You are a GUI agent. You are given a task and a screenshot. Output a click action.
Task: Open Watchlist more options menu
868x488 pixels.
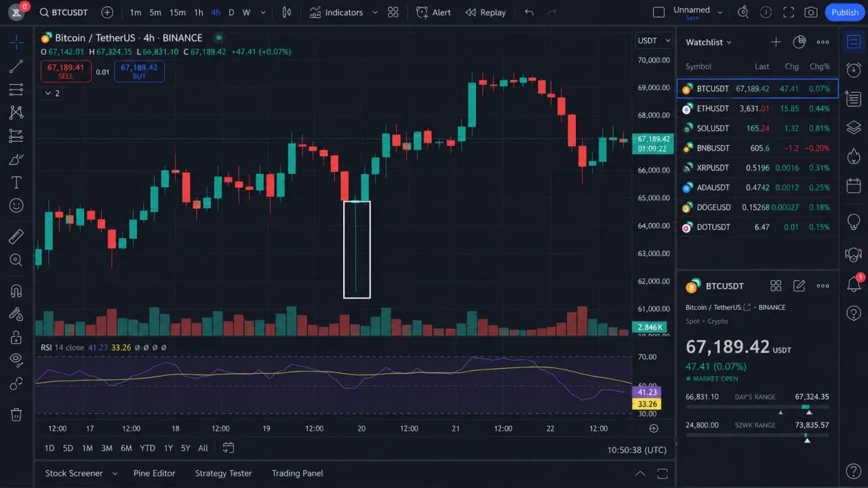(x=823, y=42)
